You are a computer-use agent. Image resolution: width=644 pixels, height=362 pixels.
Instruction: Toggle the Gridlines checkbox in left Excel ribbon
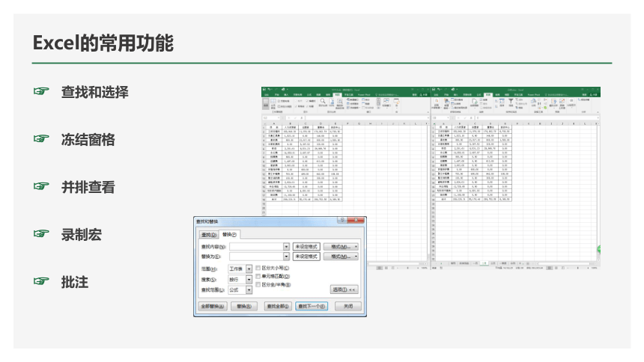(296, 106)
